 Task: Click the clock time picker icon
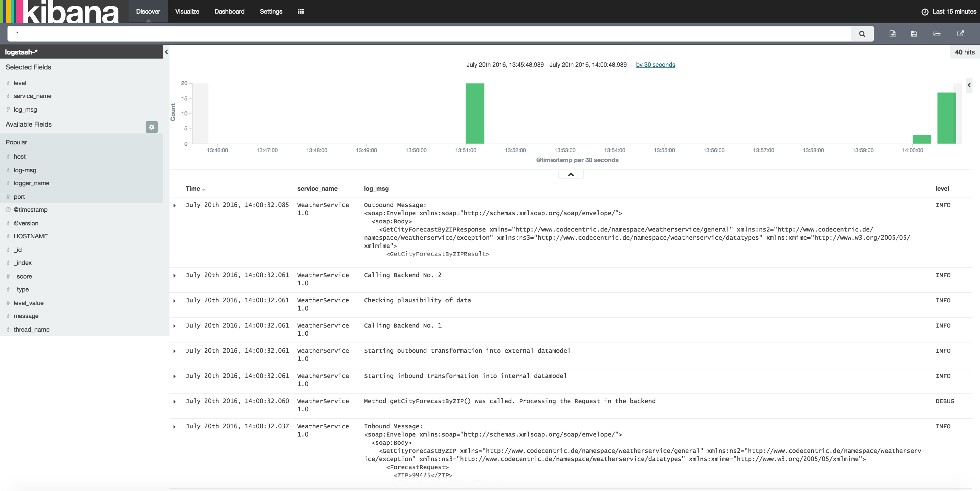pyautogui.click(x=925, y=12)
